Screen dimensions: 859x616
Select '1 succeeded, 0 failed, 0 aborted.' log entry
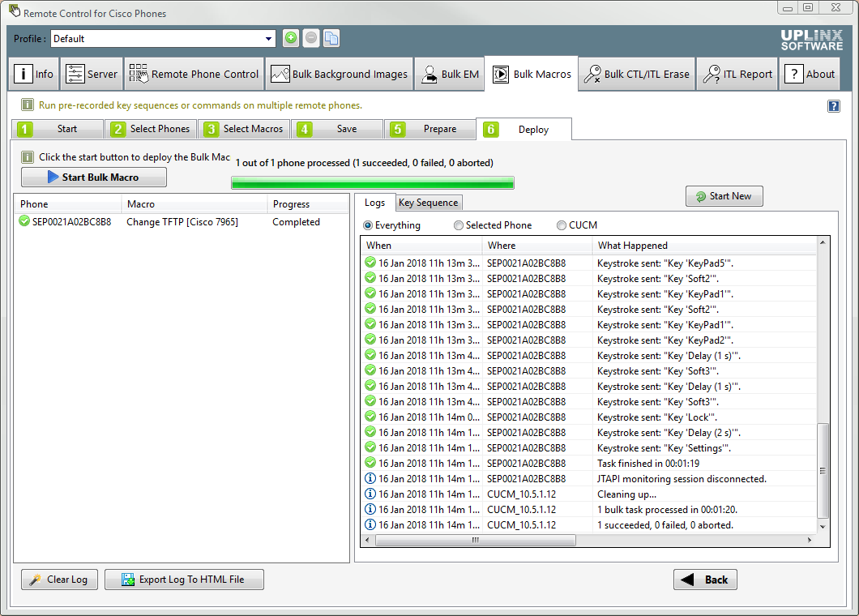[x=665, y=525]
